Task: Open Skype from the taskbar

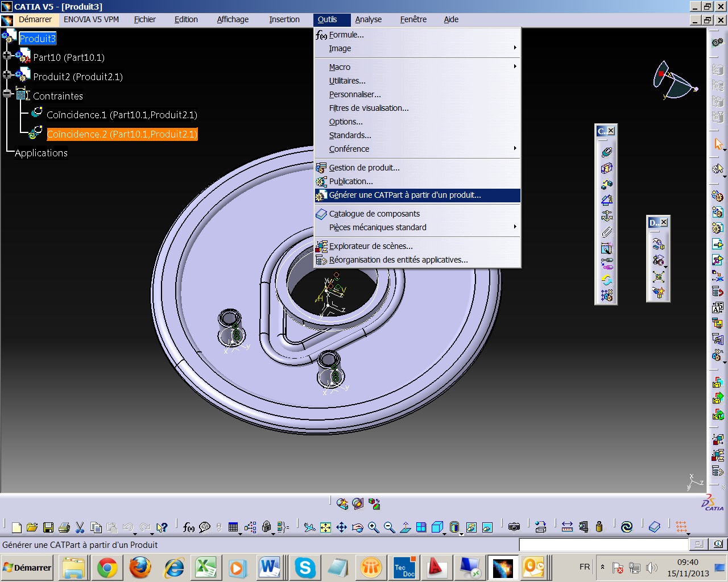Action: click(x=305, y=568)
